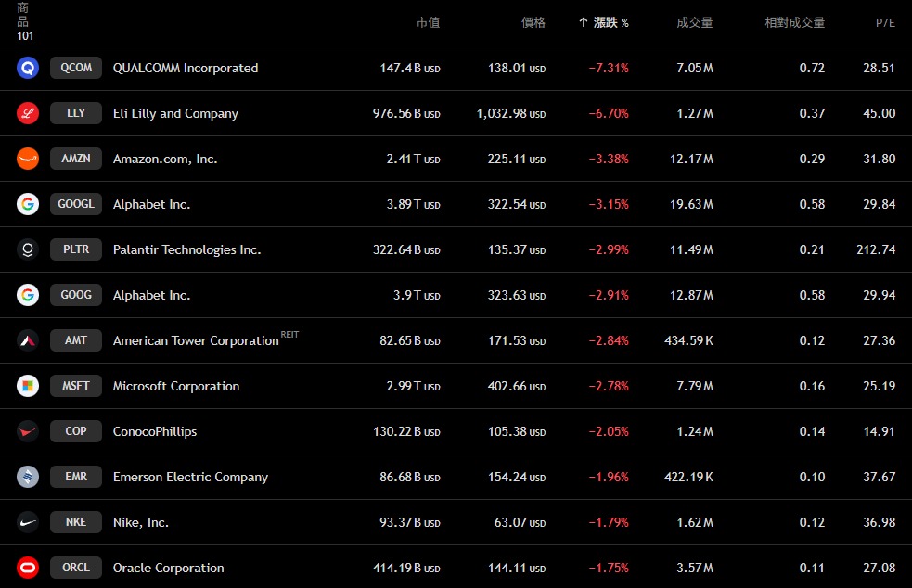Click the American Tower logo icon
The height and width of the screenshot is (588, 912).
(x=28, y=340)
